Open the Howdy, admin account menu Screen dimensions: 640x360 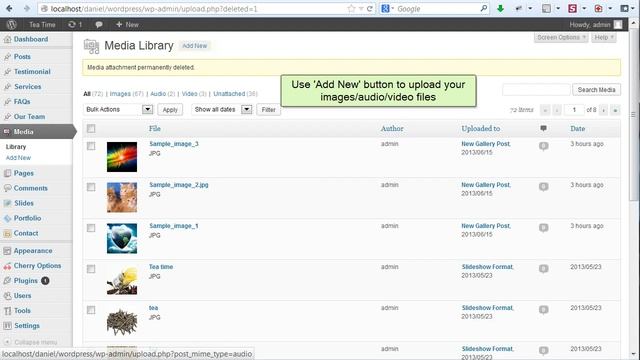tap(596, 24)
